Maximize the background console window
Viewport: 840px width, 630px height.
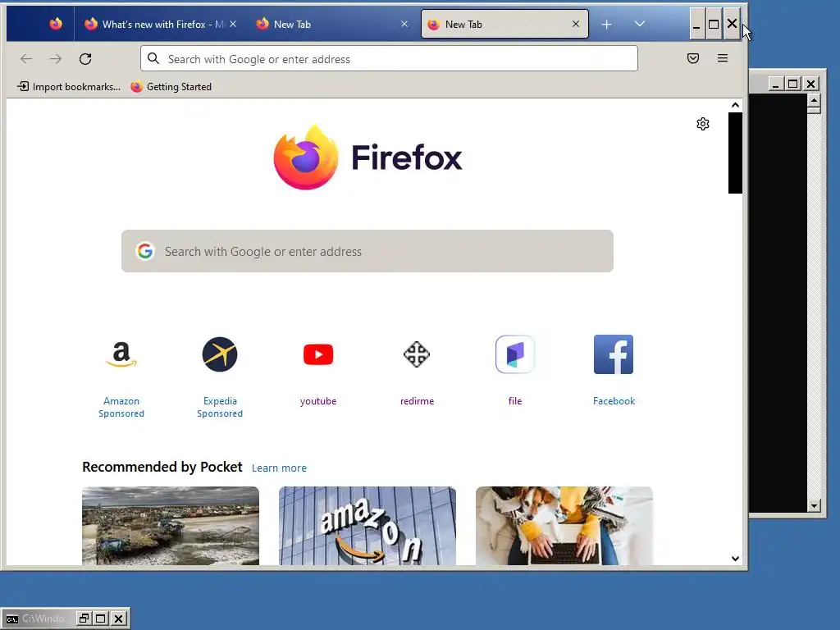tap(793, 84)
